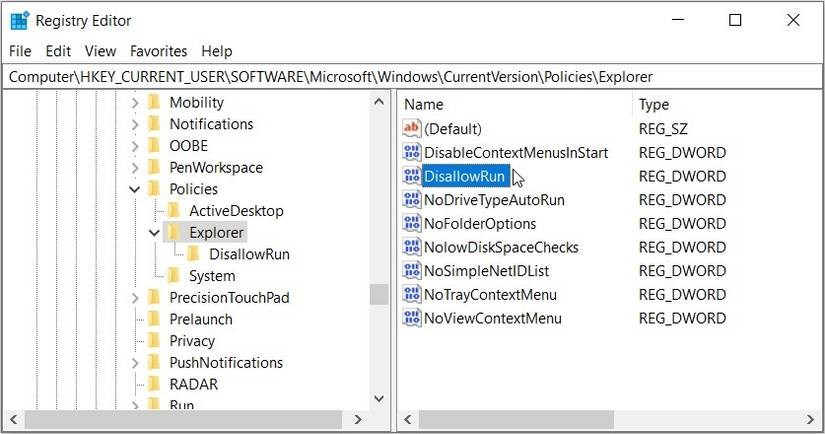This screenshot has width=825, height=434.
Task: Open the Favorites menu
Action: [158, 51]
